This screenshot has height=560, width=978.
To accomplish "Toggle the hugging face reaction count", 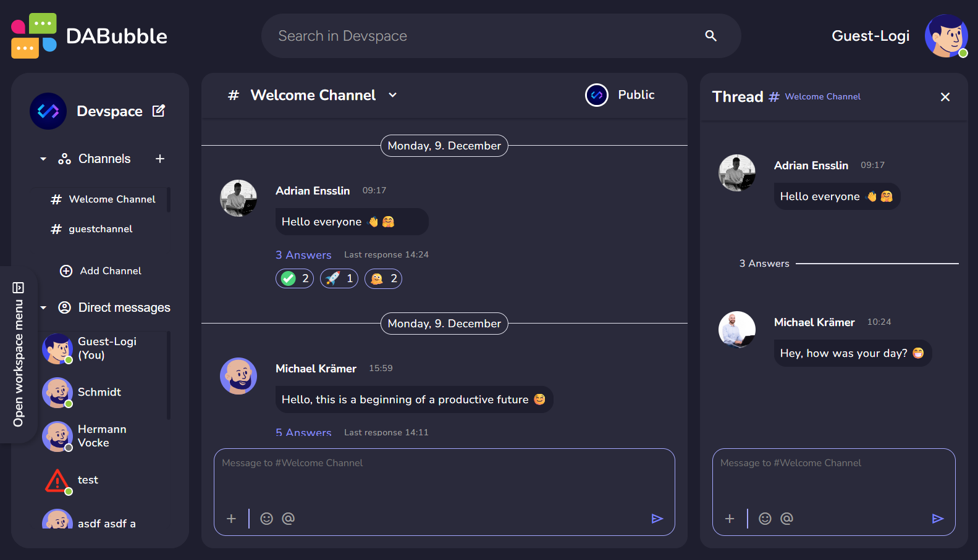I will pyautogui.click(x=383, y=278).
